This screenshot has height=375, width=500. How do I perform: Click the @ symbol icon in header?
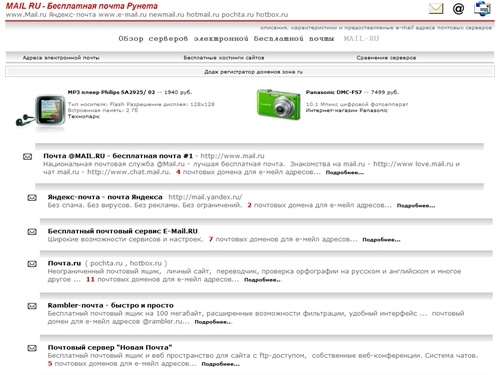458,8
